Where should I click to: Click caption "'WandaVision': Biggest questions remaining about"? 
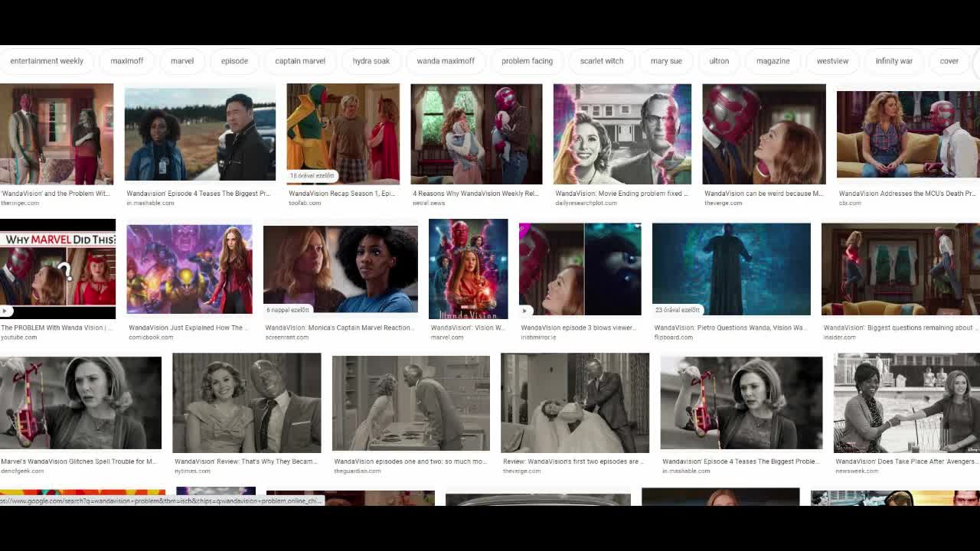pos(899,328)
